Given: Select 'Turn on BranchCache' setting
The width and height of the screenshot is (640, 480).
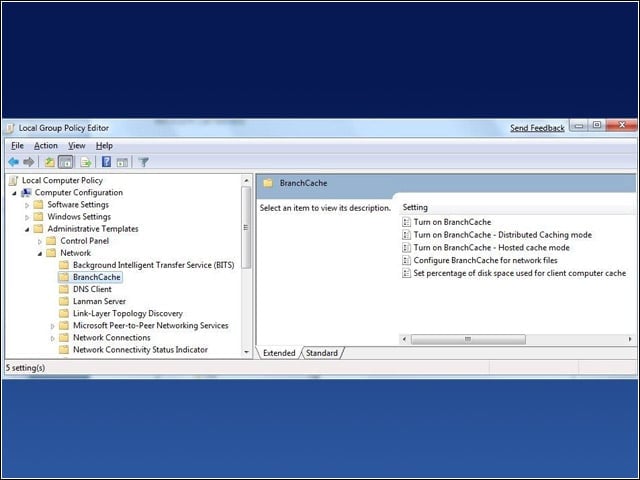Looking at the screenshot, I should pyautogui.click(x=452, y=222).
